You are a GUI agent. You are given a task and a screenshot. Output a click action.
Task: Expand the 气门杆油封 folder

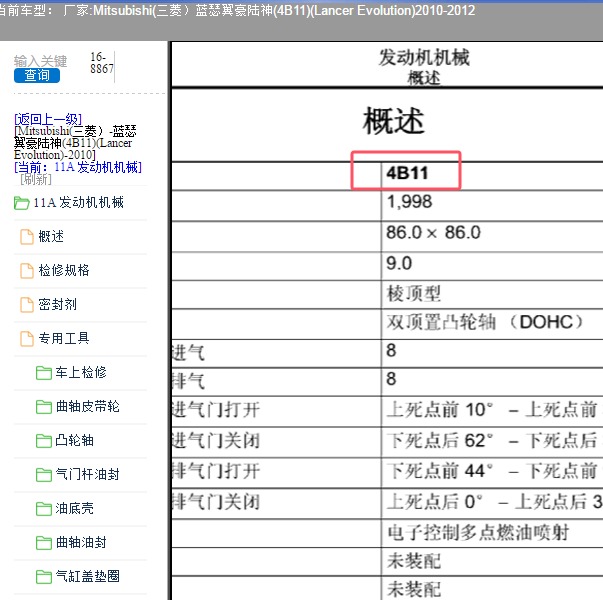point(87,474)
